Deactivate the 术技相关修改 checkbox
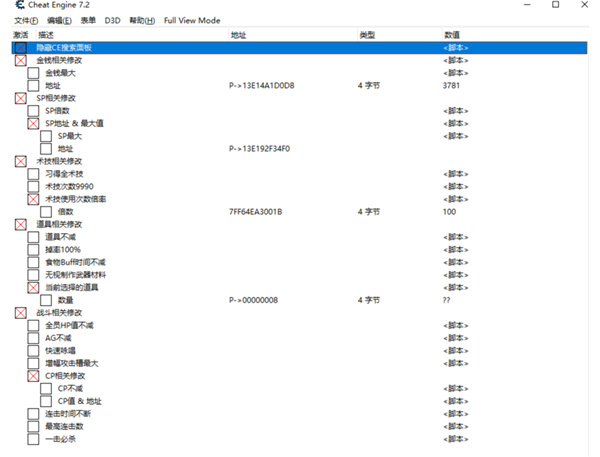Image resolution: width=600 pixels, height=457 pixels. [x=21, y=161]
